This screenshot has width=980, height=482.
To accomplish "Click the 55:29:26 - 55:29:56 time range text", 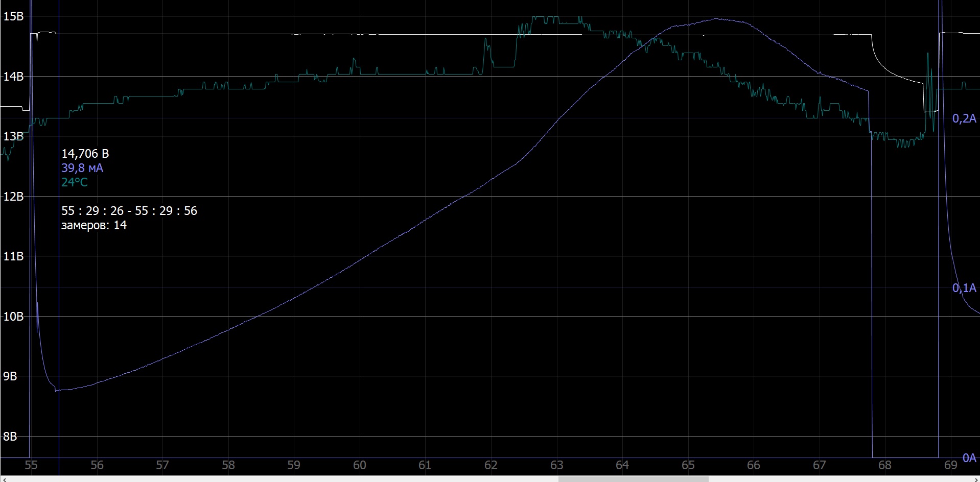I will coord(129,211).
